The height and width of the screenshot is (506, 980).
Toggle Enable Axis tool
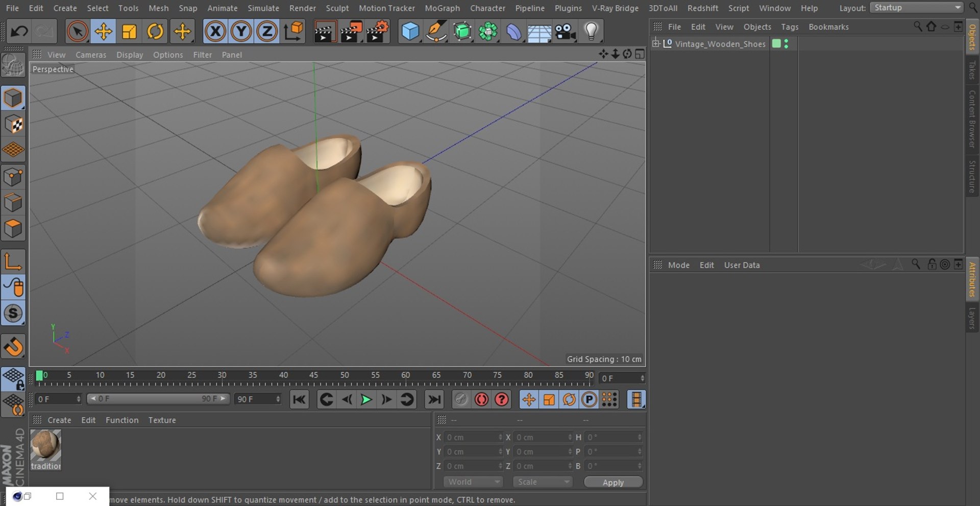pos(13,261)
